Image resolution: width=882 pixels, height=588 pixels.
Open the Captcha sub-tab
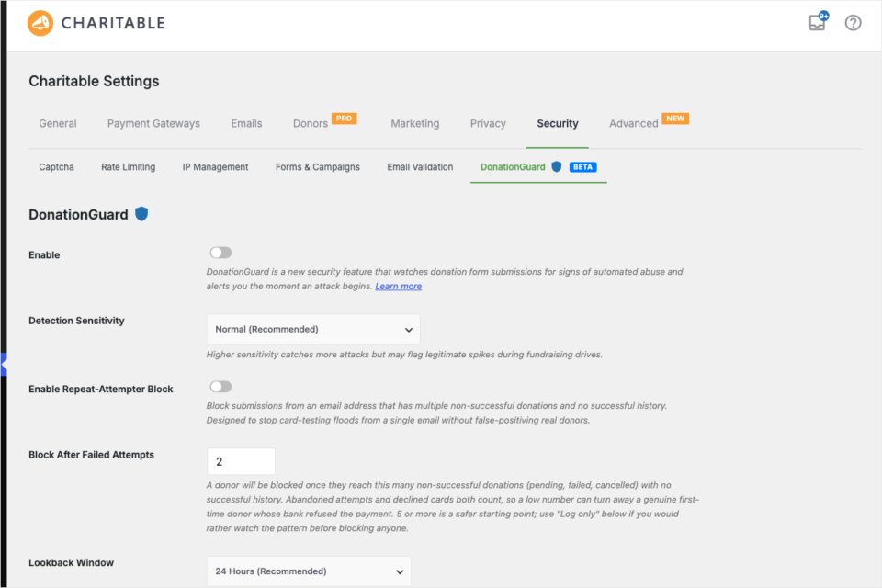(56, 167)
